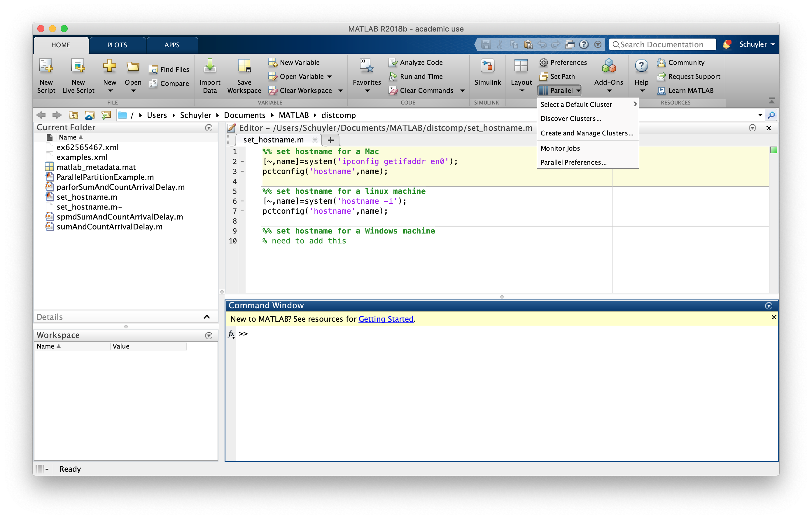Choose Select a Default Cluster
The height and width of the screenshot is (519, 812).
(x=587, y=105)
